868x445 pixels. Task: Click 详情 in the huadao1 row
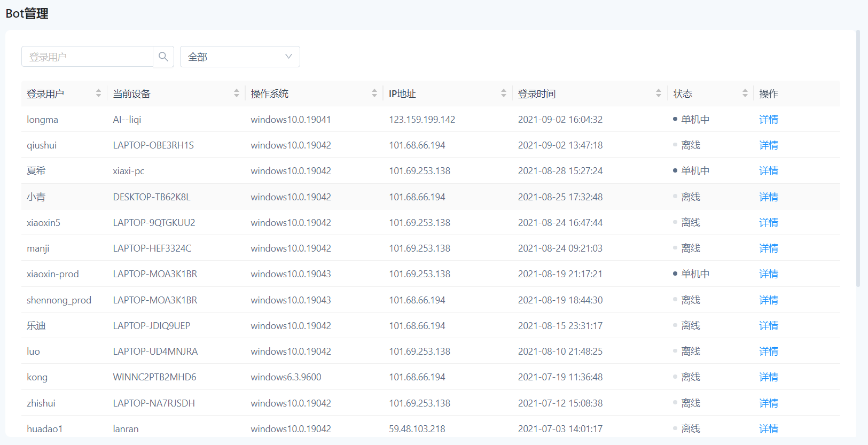(768, 429)
